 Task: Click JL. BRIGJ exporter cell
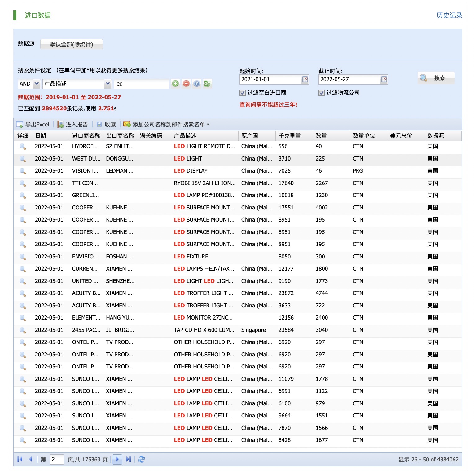[x=120, y=330]
